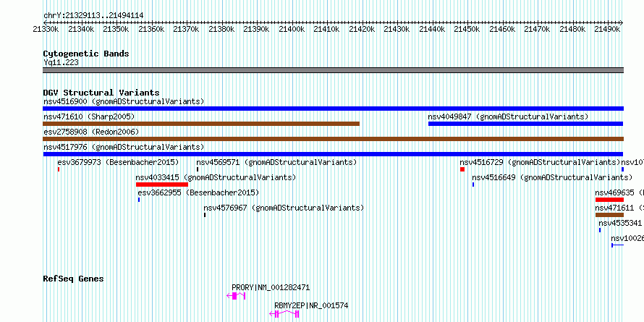The image size is (644, 322).
Task: Click the nsv4576967 black marker
Action: [x=205, y=215]
